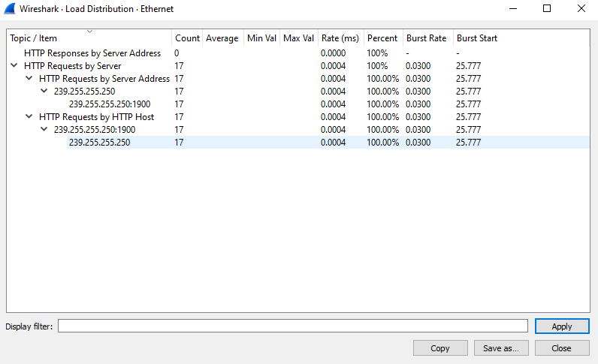The image size is (598, 364).
Task: Select the HTTP Requests by Server row
Action: [297, 66]
